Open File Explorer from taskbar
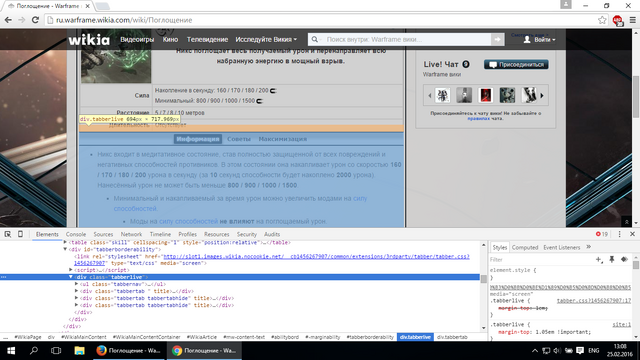This screenshot has height=360, width=640. coord(79,351)
